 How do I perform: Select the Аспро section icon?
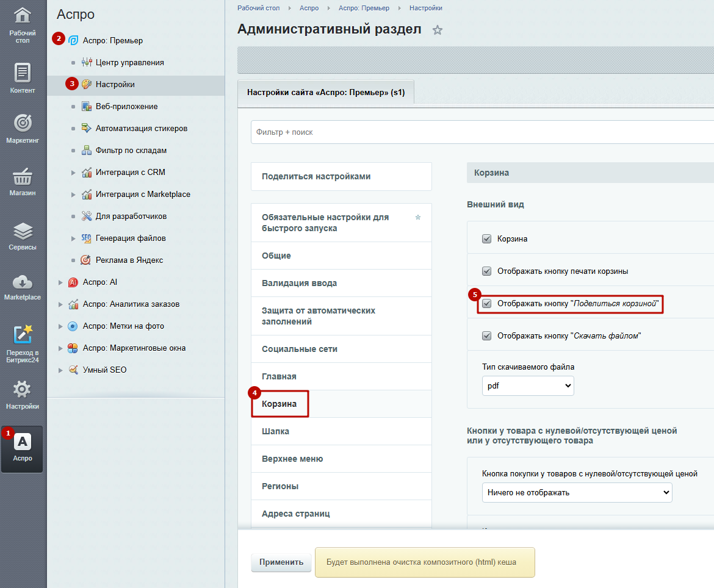click(x=23, y=442)
